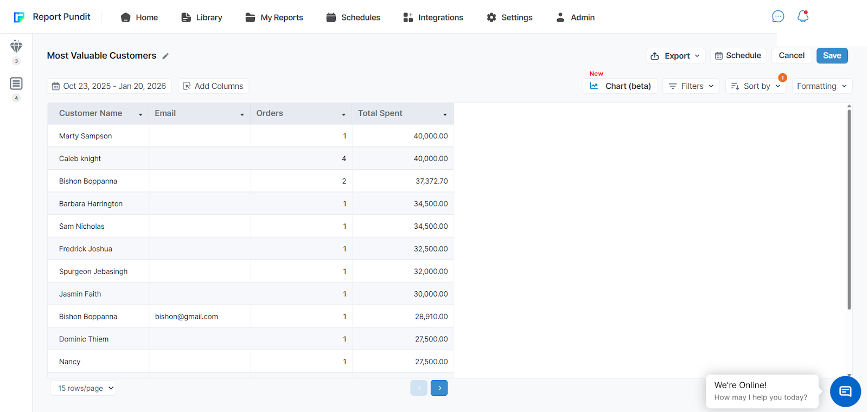
Task: Open the date range picker
Action: pyautogui.click(x=109, y=86)
